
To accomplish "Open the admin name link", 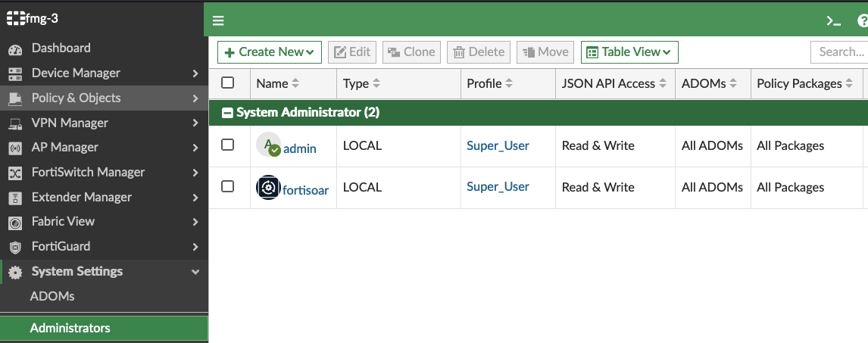I will click(x=300, y=149).
